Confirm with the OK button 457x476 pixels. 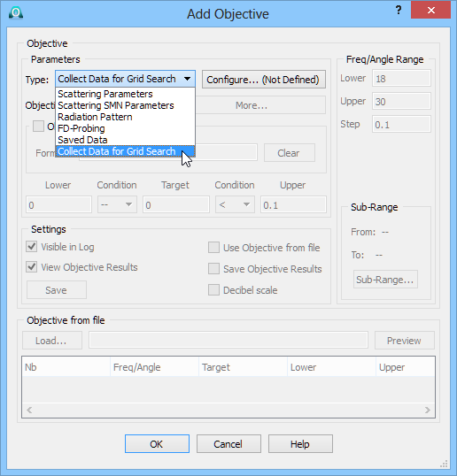click(157, 444)
